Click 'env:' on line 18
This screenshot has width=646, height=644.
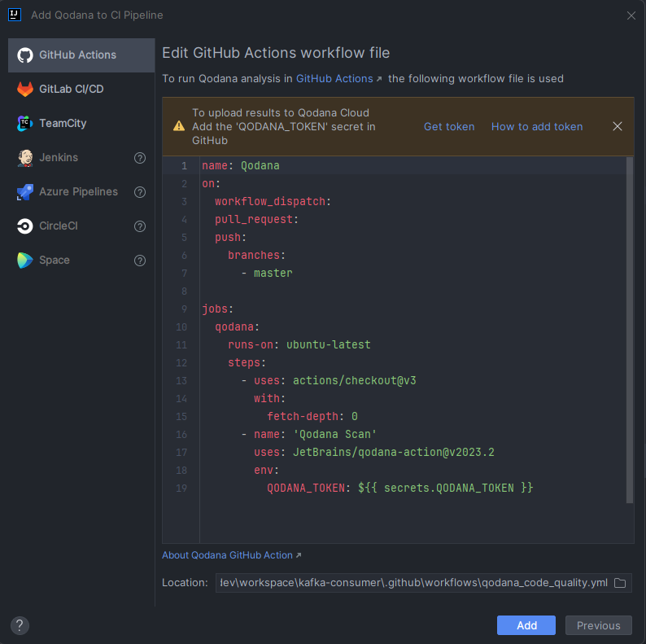coord(266,471)
